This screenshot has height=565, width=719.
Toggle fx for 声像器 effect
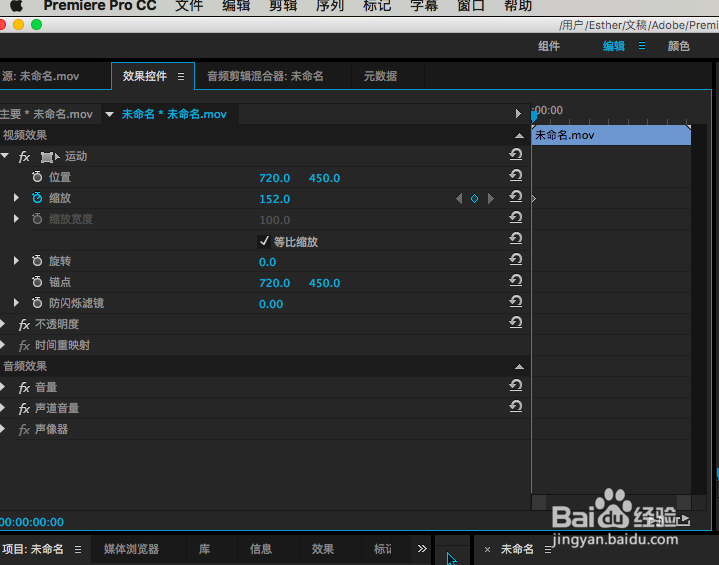pos(24,430)
